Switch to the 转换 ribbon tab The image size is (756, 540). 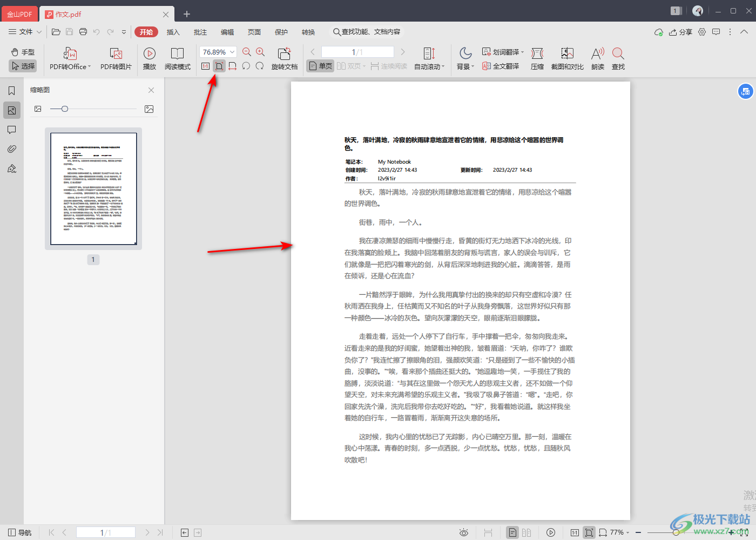pyautogui.click(x=308, y=32)
